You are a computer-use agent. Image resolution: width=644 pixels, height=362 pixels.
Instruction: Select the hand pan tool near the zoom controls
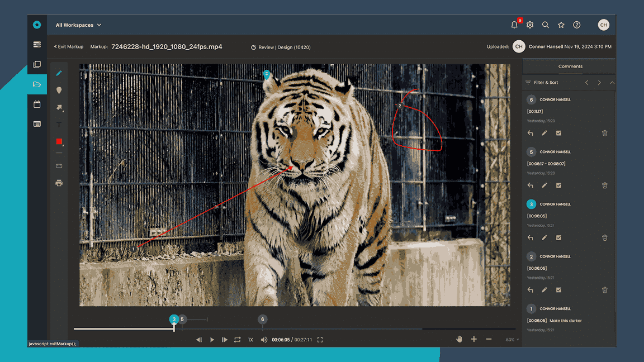(x=460, y=339)
